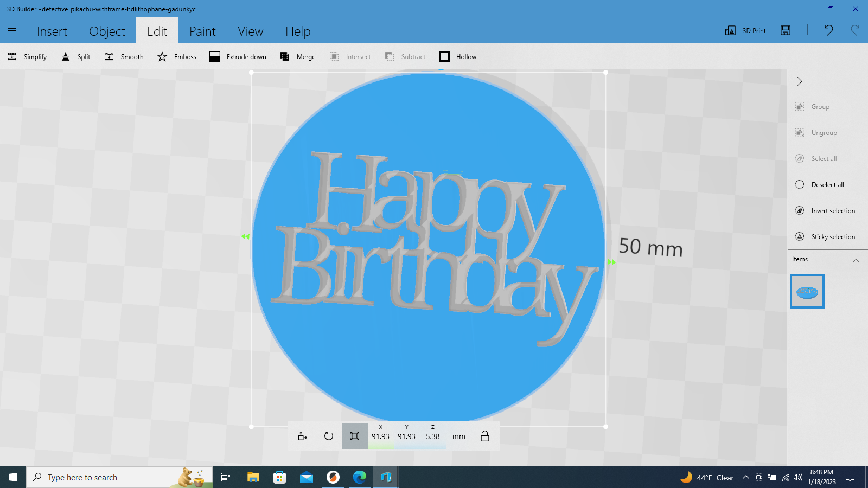Switch to the View tab
The width and height of the screenshot is (868, 488).
tap(251, 31)
